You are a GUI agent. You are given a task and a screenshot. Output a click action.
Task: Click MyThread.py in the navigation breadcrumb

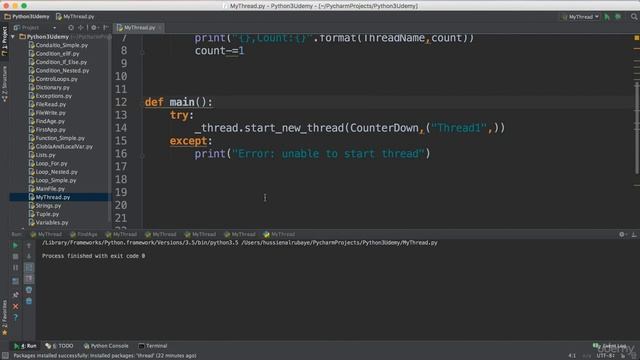pyautogui.click(x=75, y=17)
